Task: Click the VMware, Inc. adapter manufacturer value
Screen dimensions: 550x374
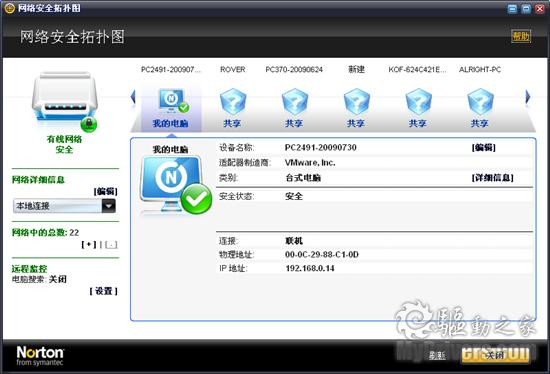Action: [310, 162]
